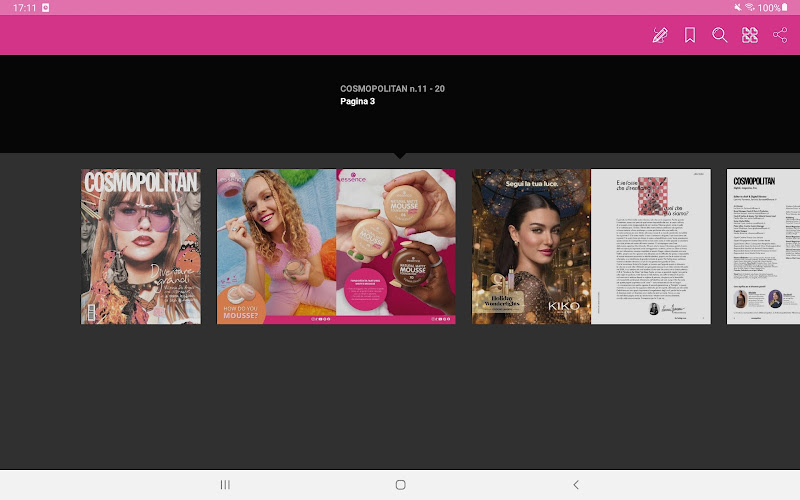Tap the Android back button
The image size is (800, 500).
(576, 485)
